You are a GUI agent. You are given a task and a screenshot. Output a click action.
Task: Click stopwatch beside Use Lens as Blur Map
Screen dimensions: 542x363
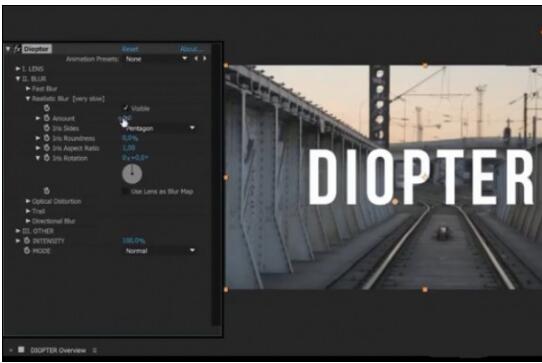tap(47, 191)
